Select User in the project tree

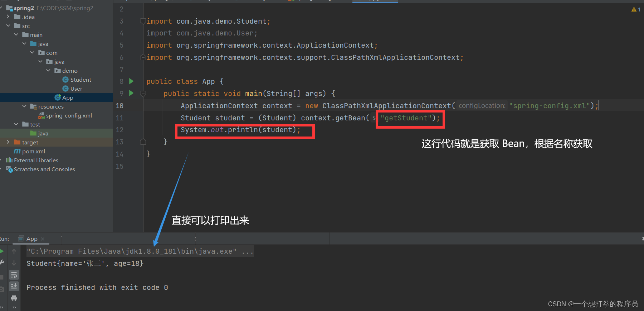tap(76, 88)
